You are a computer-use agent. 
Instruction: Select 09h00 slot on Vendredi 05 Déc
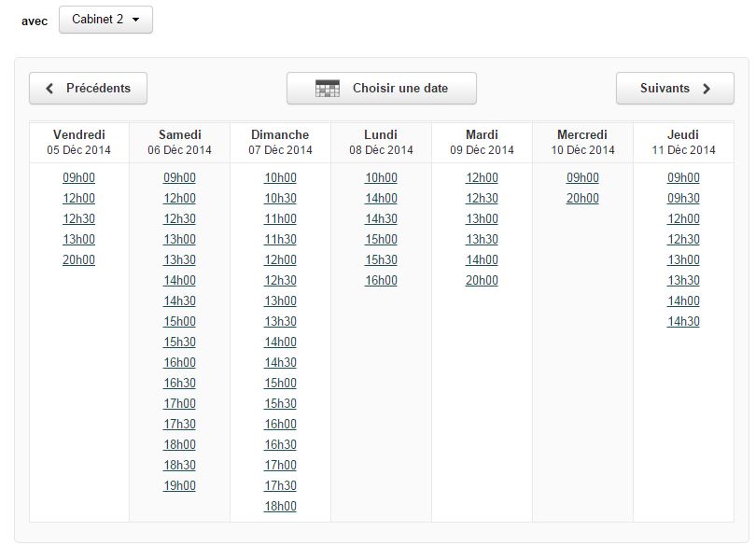click(78, 178)
